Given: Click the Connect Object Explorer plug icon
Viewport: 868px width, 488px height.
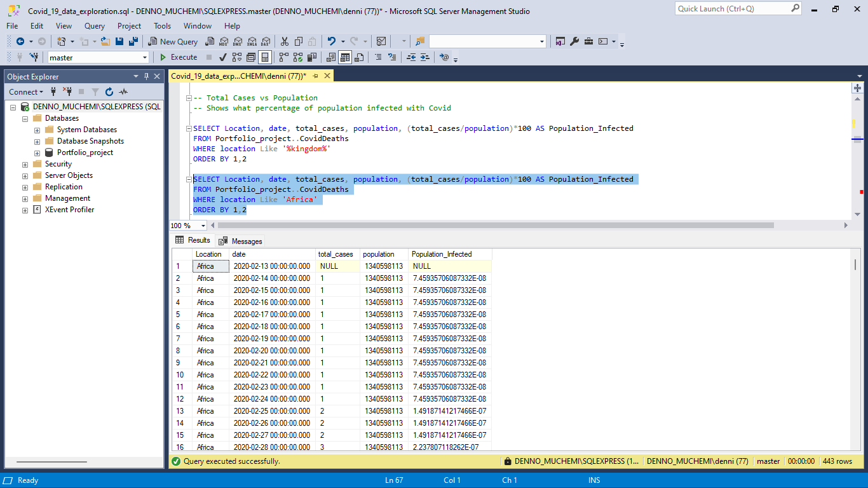Looking at the screenshot, I should (x=53, y=92).
